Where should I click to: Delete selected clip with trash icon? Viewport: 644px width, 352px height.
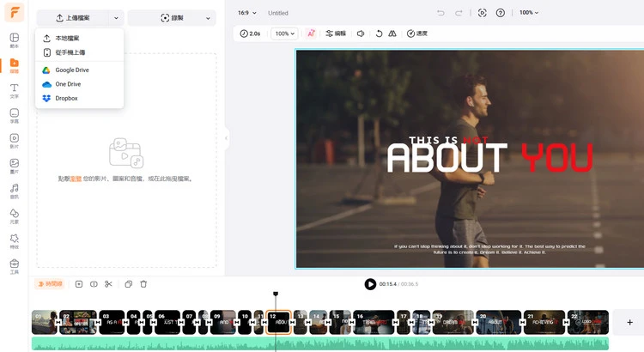[143, 284]
